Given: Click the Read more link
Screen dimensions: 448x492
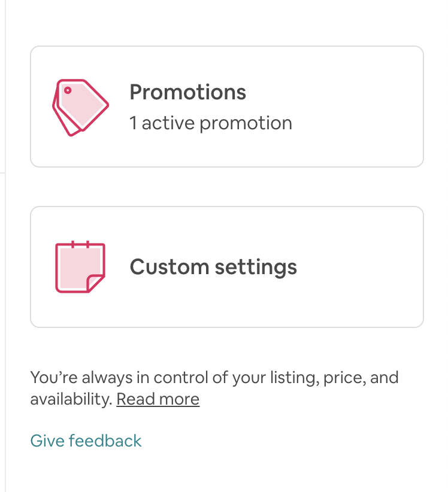Looking at the screenshot, I should click(x=158, y=399).
